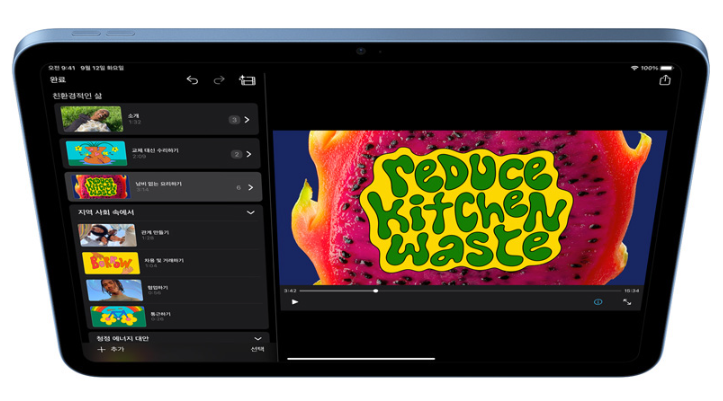
Task: Select the 통근하기 title text
Action: coord(160,314)
